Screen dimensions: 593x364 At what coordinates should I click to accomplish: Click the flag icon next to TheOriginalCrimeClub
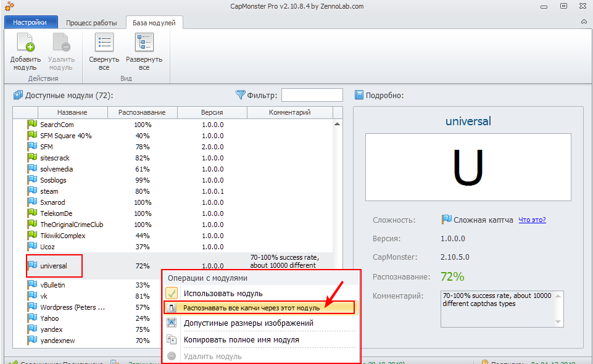[x=32, y=224]
